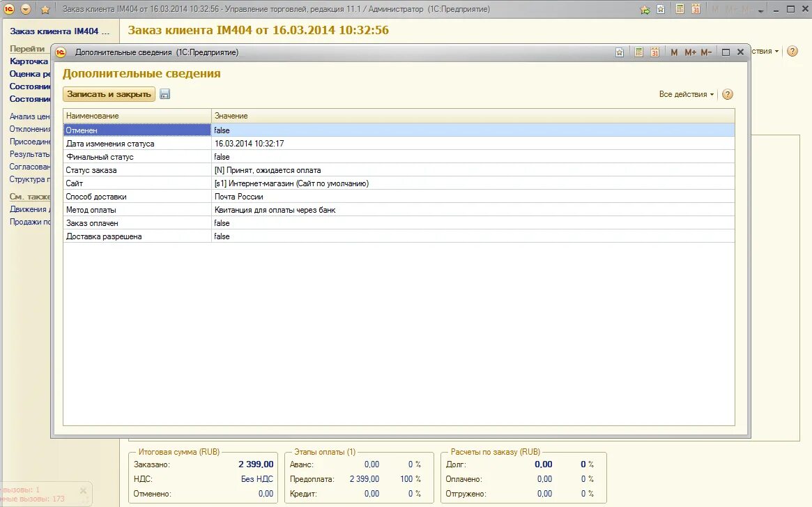Open help in the Дополнительные сведения dialog
Viewport: 812px width, 507px height.
pyautogui.click(x=727, y=94)
